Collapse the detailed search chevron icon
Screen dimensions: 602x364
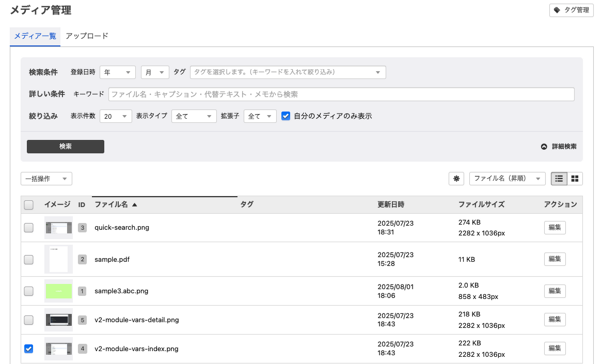(x=544, y=147)
